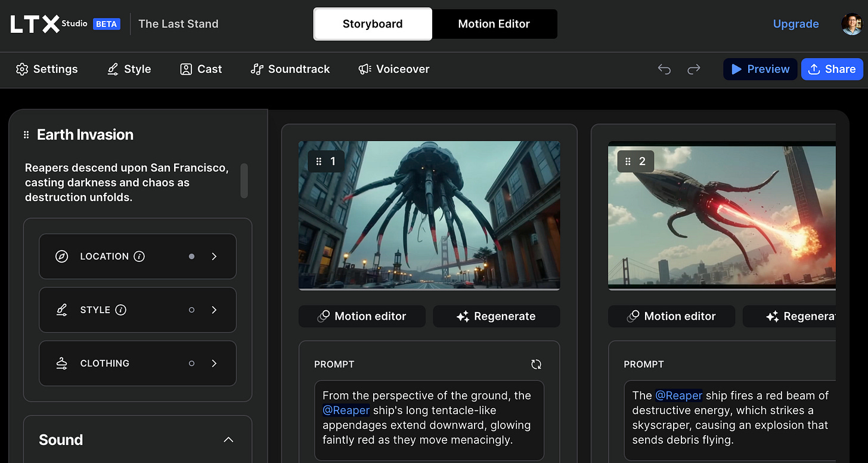
Task: Open shot 1 thumbnail image
Action: (x=429, y=215)
